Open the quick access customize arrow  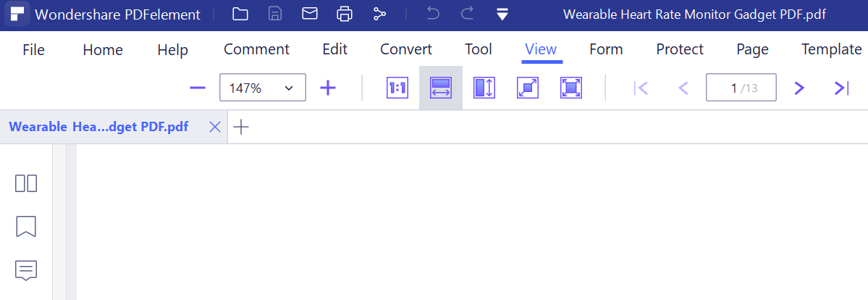click(502, 15)
